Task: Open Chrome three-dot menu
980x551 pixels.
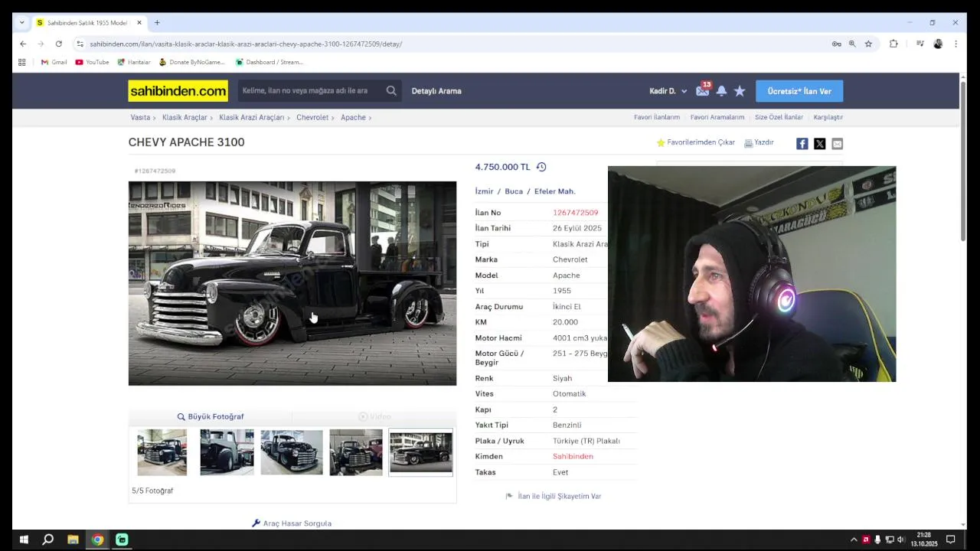Action: pos(955,44)
